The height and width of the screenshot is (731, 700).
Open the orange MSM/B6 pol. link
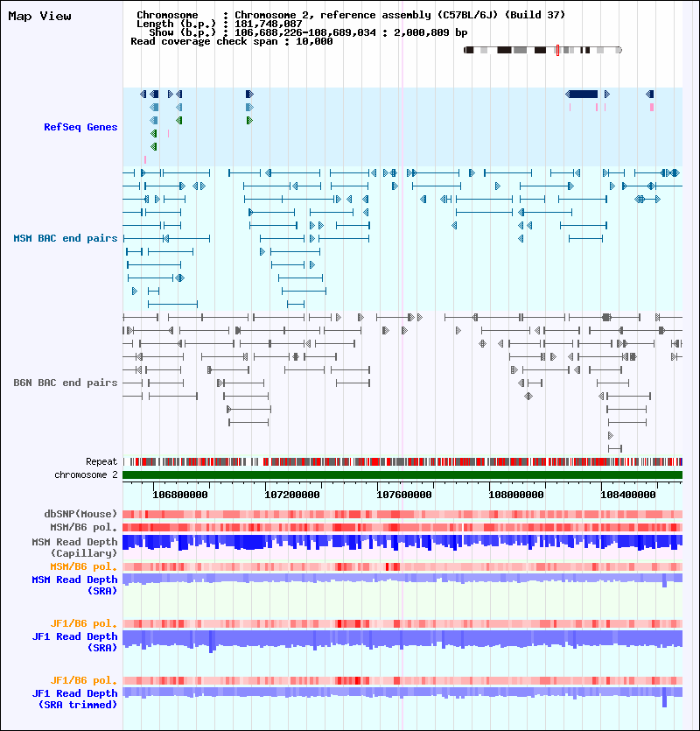[x=83, y=567]
